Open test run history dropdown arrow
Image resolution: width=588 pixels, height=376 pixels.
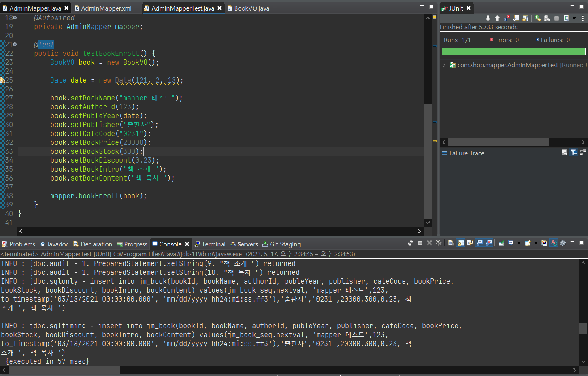tap(574, 18)
